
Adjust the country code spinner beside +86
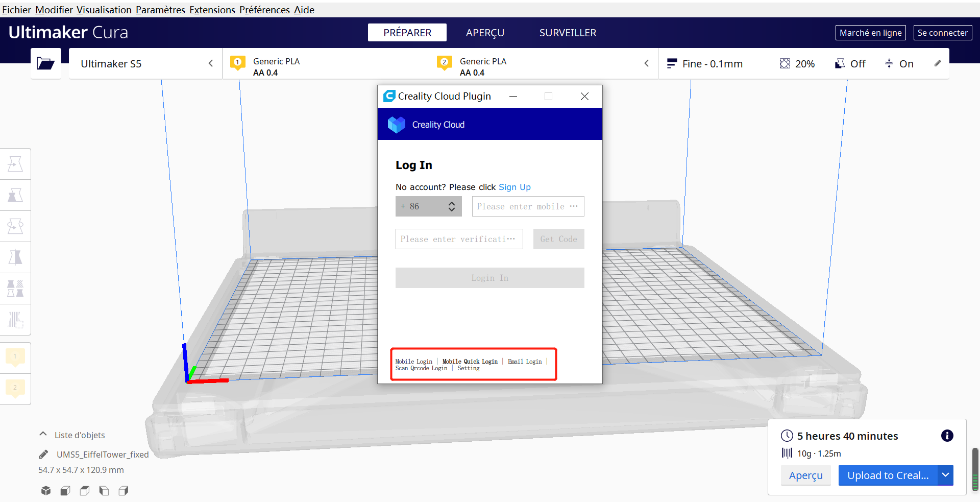(x=451, y=206)
